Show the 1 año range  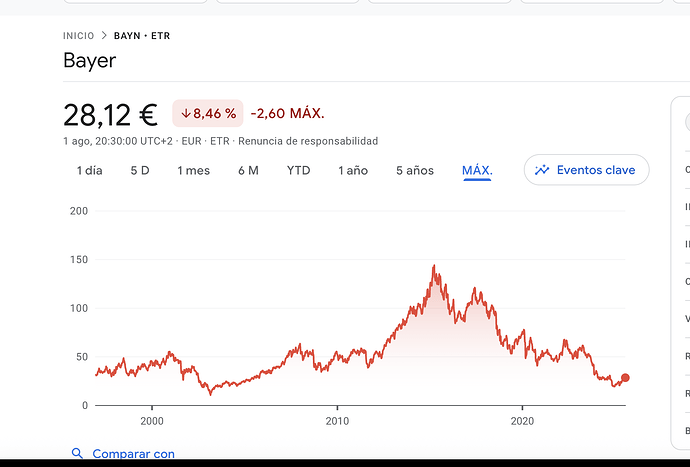coord(353,170)
